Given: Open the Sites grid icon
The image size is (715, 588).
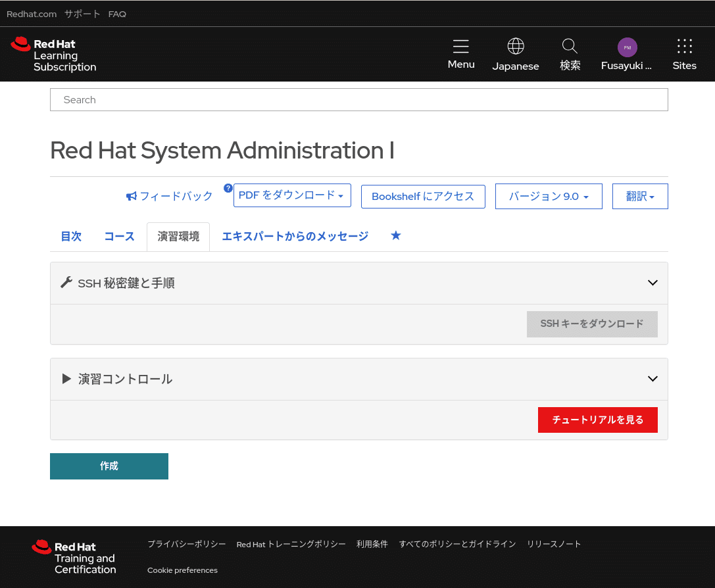Looking at the screenshot, I should point(685,46).
